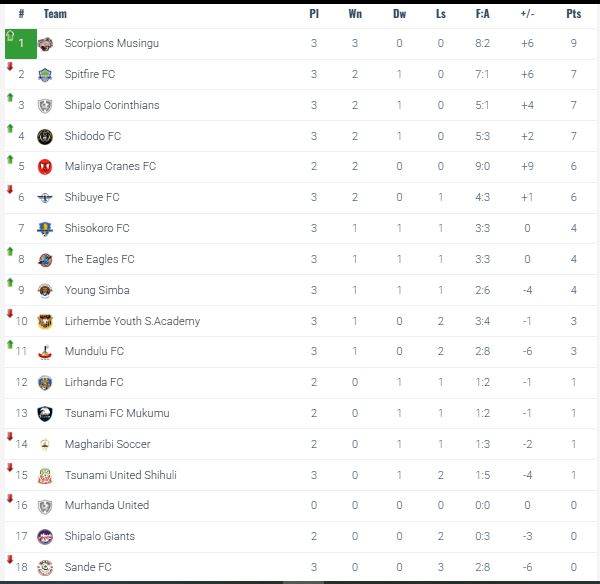
Task: Click Magharibi Soccer table row name
Action: [x=107, y=444]
